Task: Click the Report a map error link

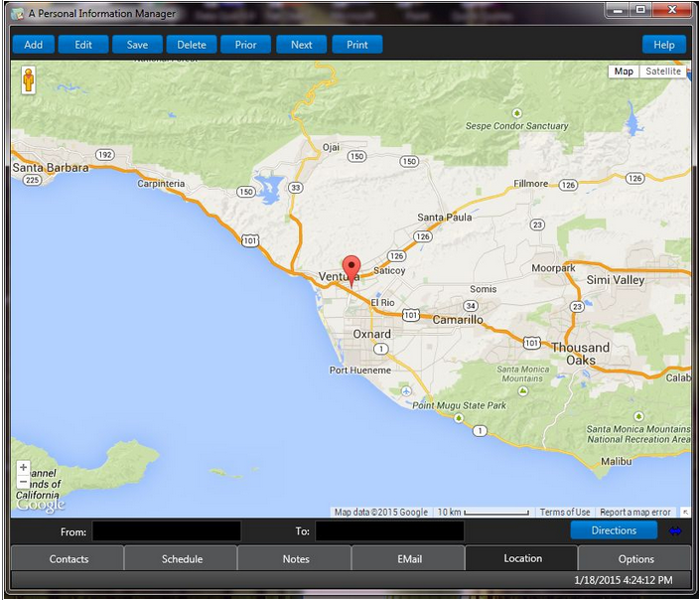Action: pyautogui.click(x=635, y=512)
